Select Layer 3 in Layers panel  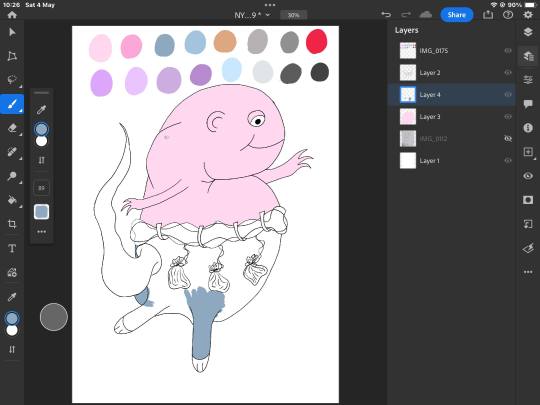451,117
